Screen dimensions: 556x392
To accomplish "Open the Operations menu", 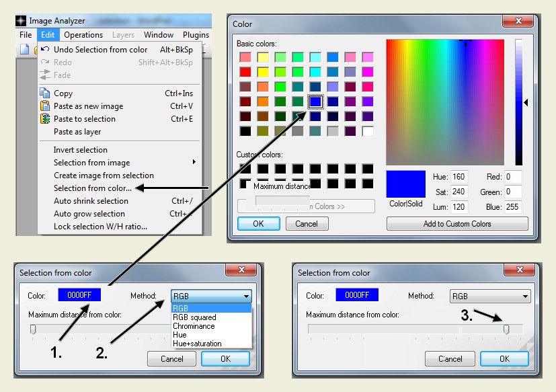I will point(83,35).
